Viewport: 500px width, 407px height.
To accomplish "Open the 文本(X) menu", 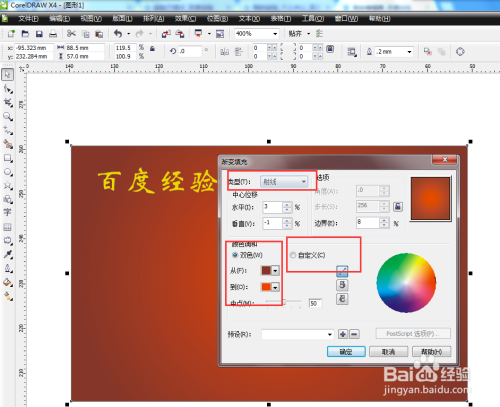I will tap(249, 19).
